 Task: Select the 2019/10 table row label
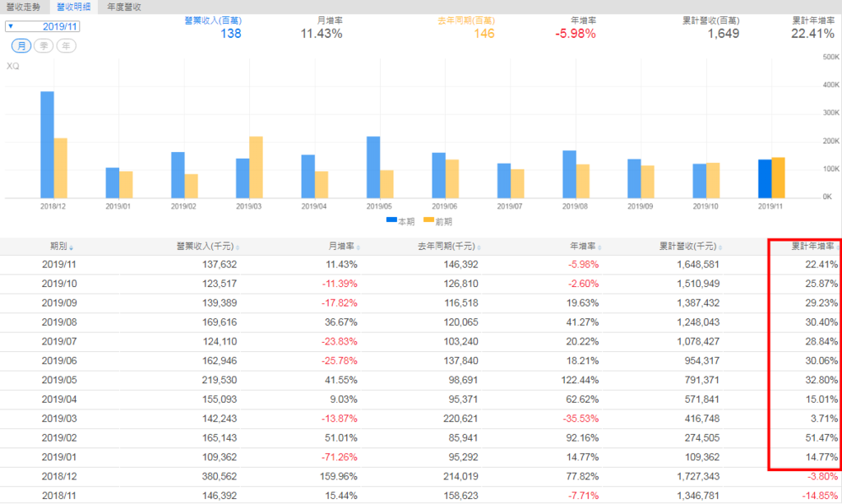[x=59, y=284]
